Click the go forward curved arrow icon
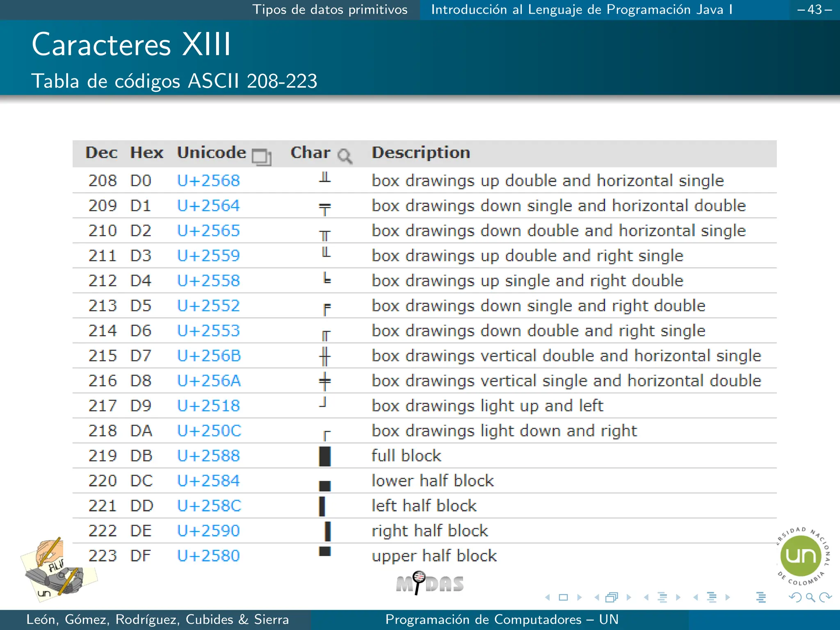Image resolution: width=840 pixels, height=630 pixels. pos(825,598)
